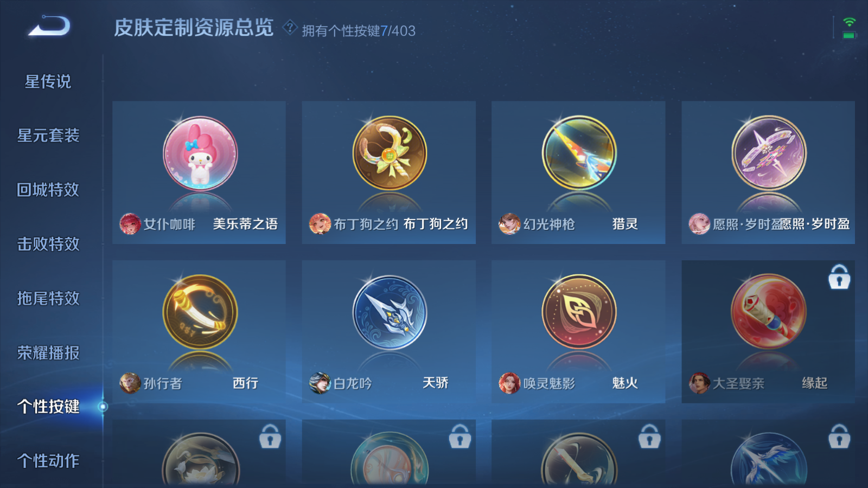Tap the 女仆咖啡 hero avatar
Image resolution: width=868 pixels, height=488 pixels.
click(x=130, y=224)
